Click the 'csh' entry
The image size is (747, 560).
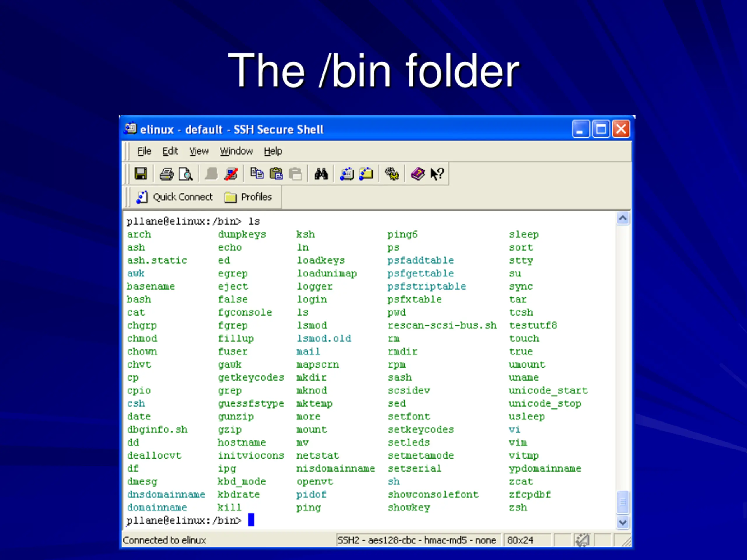pyautogui.click(x=136, y=403)
